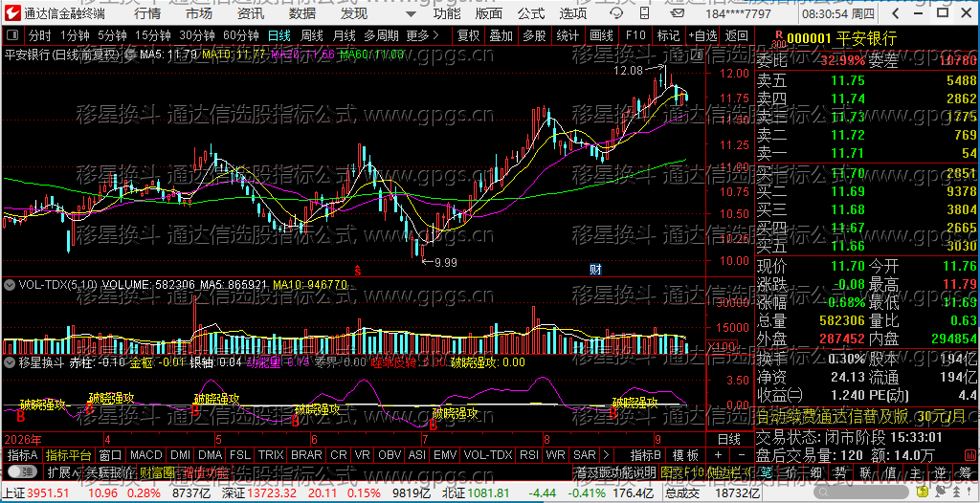
Task: Open the 数据 menu
Action: (302, 13)
